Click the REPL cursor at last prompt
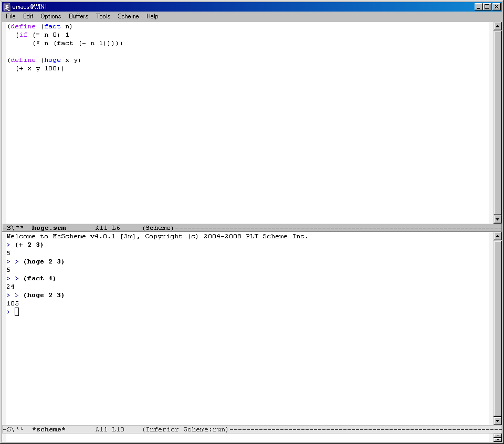Image resolution: width=504 pixels, height=444 pixels. pyautogui.click(x=17, y=312)
